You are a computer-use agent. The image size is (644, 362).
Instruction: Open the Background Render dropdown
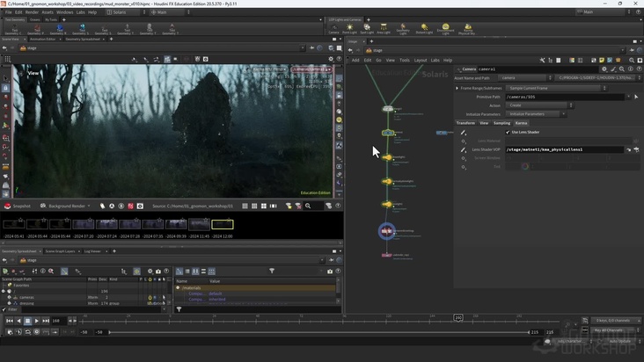point(66,206)
